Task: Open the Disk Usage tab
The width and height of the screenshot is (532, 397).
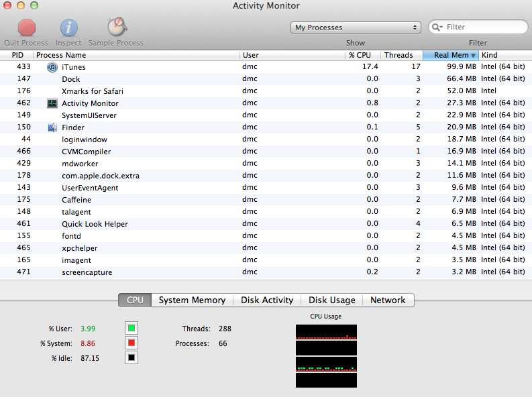Action: (332, 300)
